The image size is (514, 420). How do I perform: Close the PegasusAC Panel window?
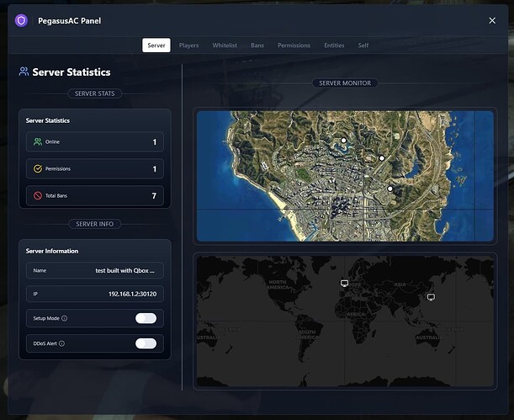point(492,21)
